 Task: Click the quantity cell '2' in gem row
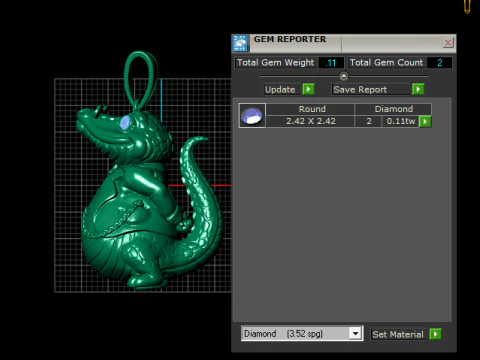369,121
